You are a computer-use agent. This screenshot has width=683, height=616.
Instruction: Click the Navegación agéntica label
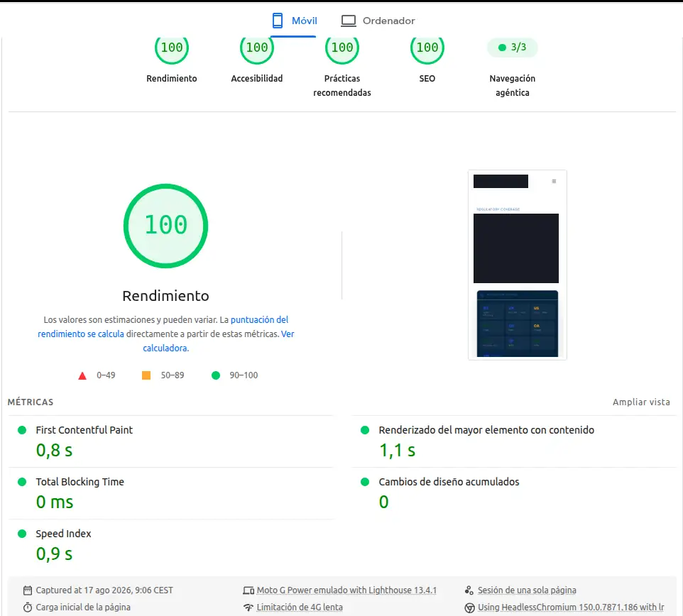point(513,85)
